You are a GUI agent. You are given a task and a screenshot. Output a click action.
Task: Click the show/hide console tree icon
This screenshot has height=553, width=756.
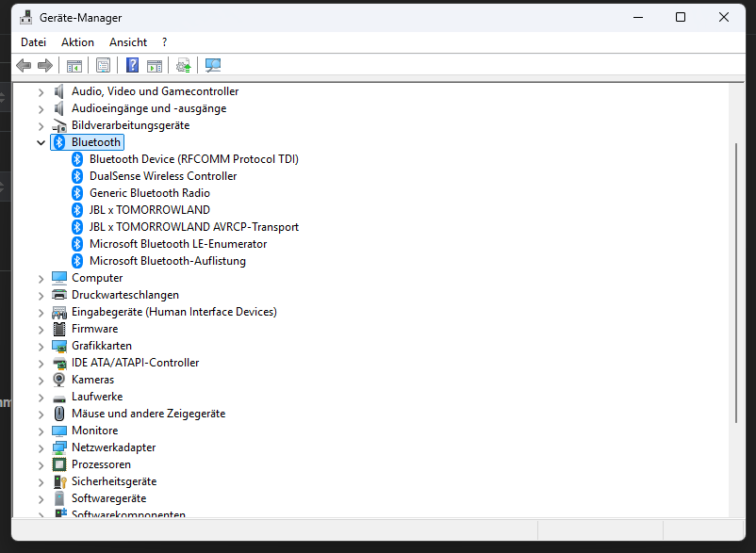pos(74,66)
